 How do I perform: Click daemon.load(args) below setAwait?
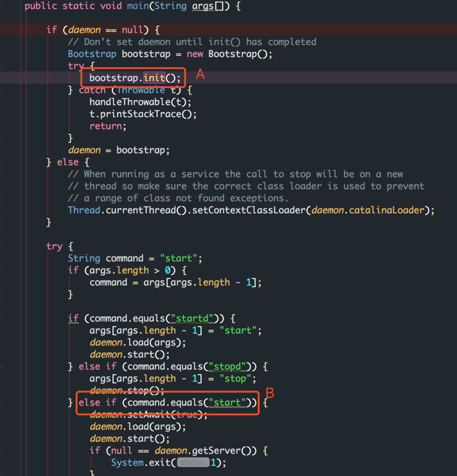click(x=138, y=426)
